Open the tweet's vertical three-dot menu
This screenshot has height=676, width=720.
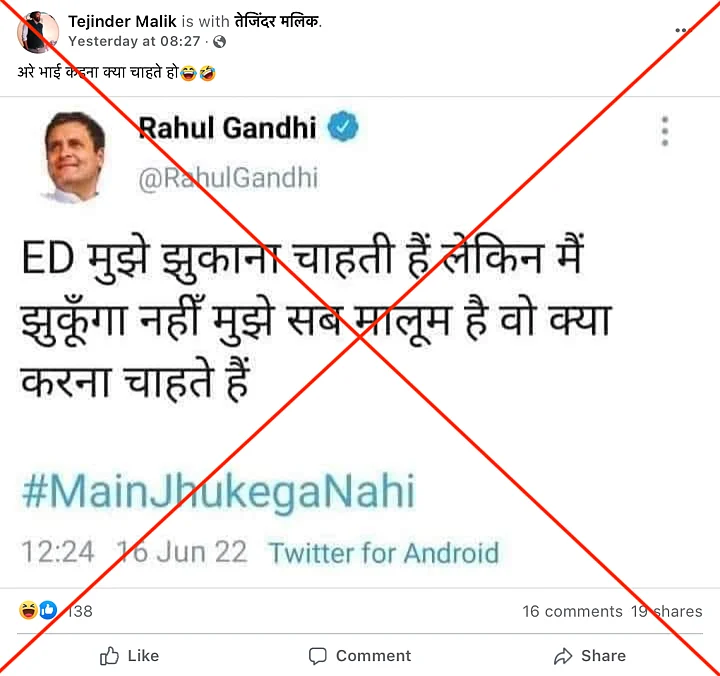(x=664, y=131)
